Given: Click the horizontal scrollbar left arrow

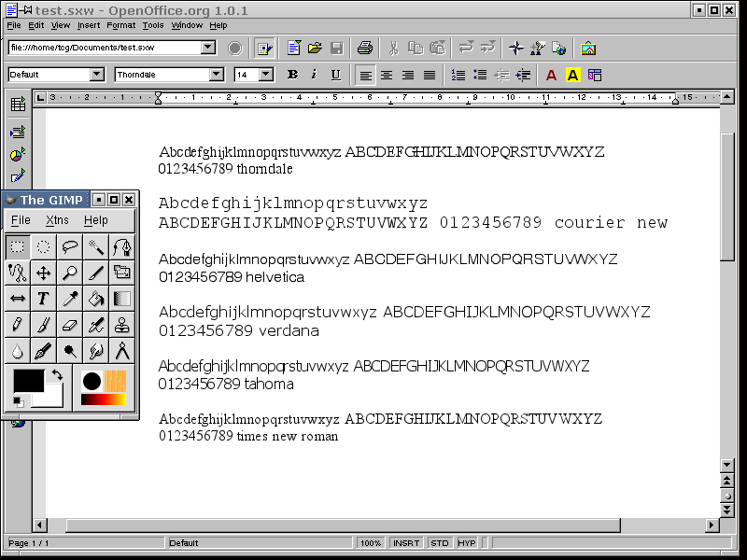Looking at the screenshot, I should pos(39,525).
